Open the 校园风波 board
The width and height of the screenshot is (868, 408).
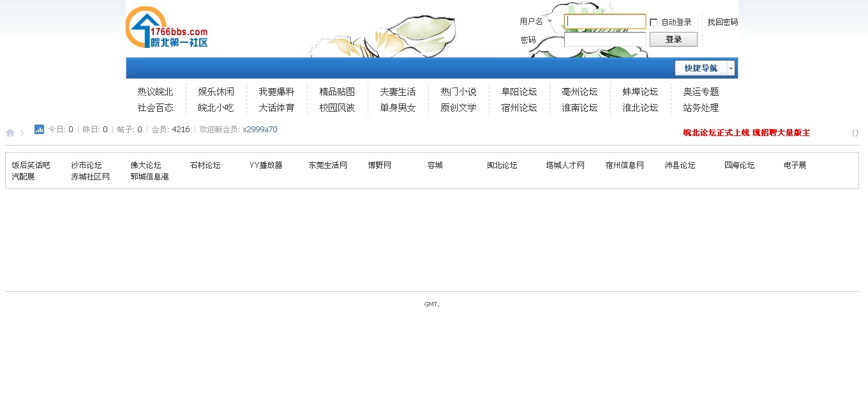click(x=337, y=108)
